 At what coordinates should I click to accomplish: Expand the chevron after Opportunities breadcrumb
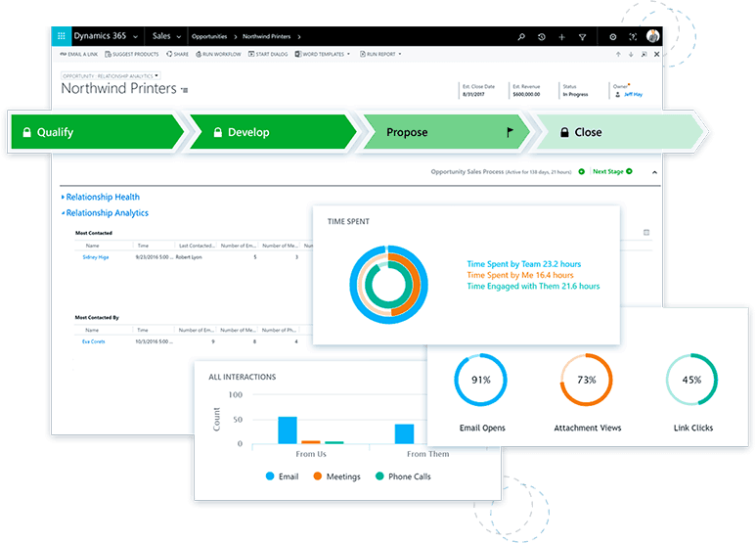click(236, 36)
